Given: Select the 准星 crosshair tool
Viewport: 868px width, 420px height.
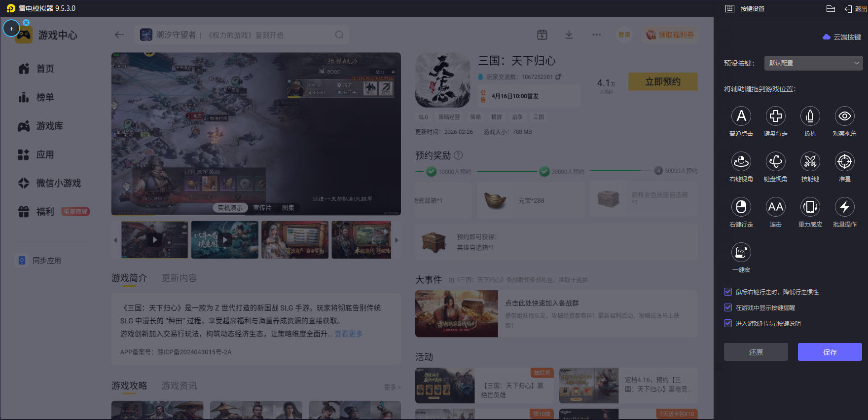Looking at the screenshot, I should (844, 161).
